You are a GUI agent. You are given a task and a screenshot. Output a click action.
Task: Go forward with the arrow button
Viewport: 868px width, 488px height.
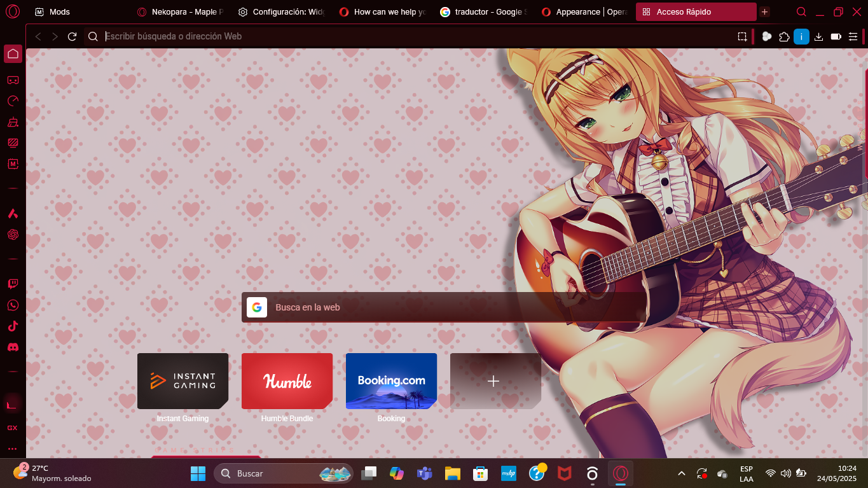coord(55,36)
